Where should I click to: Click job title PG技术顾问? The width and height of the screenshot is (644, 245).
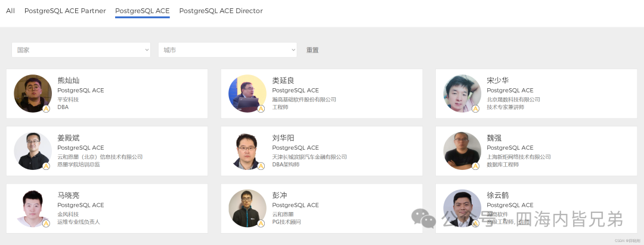coord(286,222)
